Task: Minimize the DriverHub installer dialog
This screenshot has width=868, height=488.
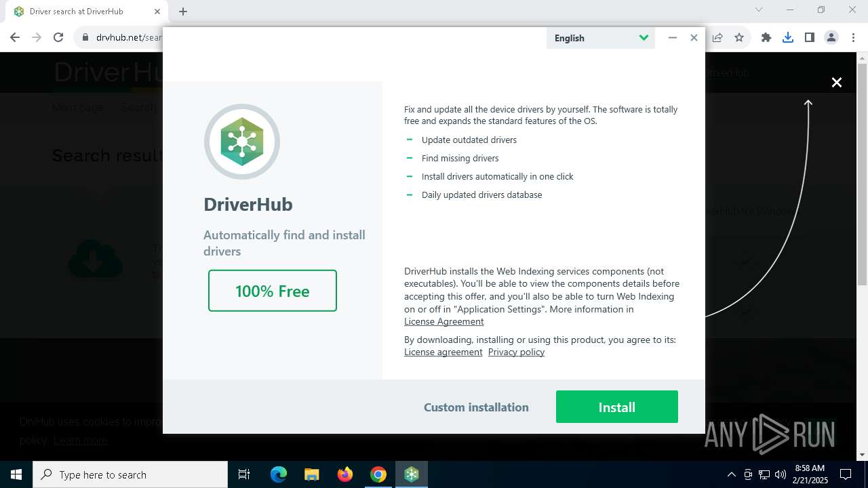Action: pos(673,38)
